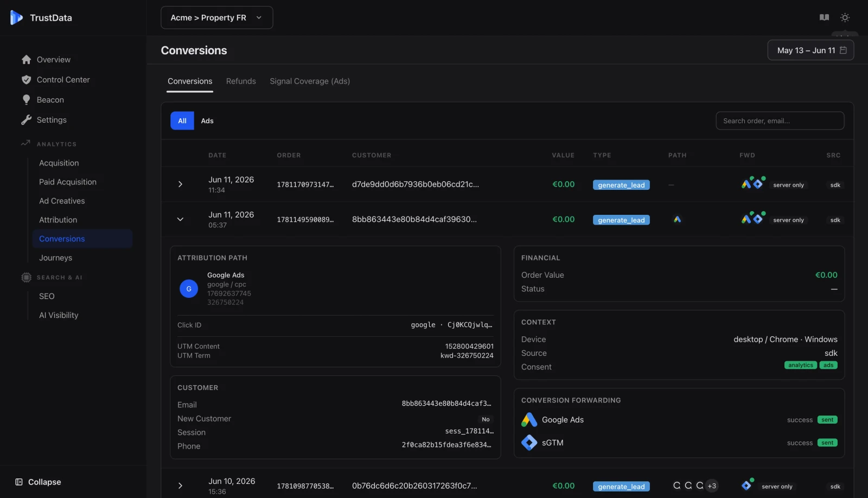Click the sGTM diamond logo in Conversion Forwarding
Screen dimensions: 868x498
[x=529, y=443]
